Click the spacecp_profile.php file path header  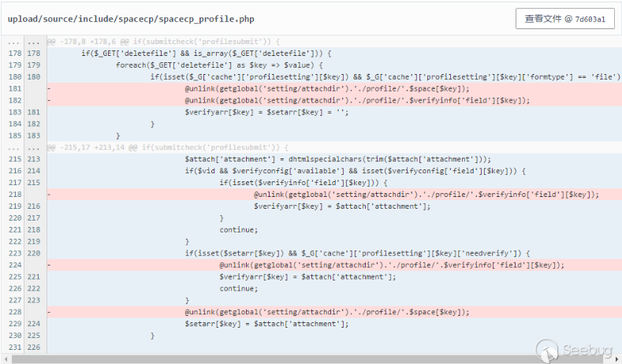[131, 19]
